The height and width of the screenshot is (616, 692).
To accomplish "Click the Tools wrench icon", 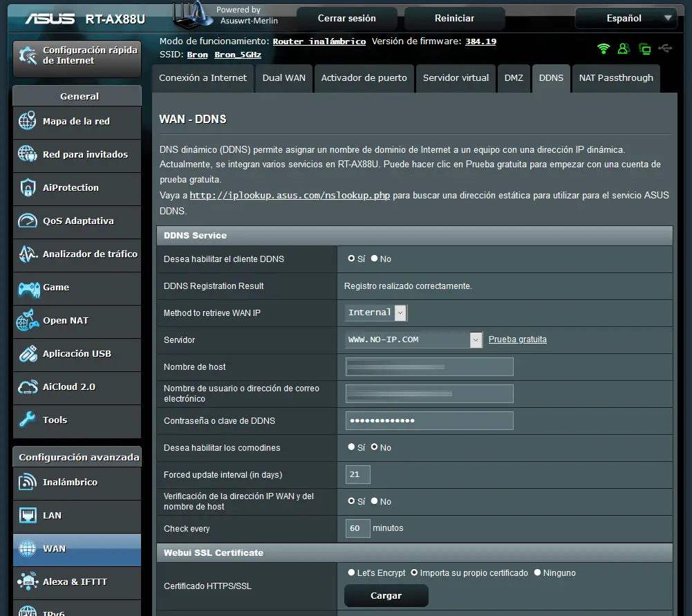I will tap(28, 420).
